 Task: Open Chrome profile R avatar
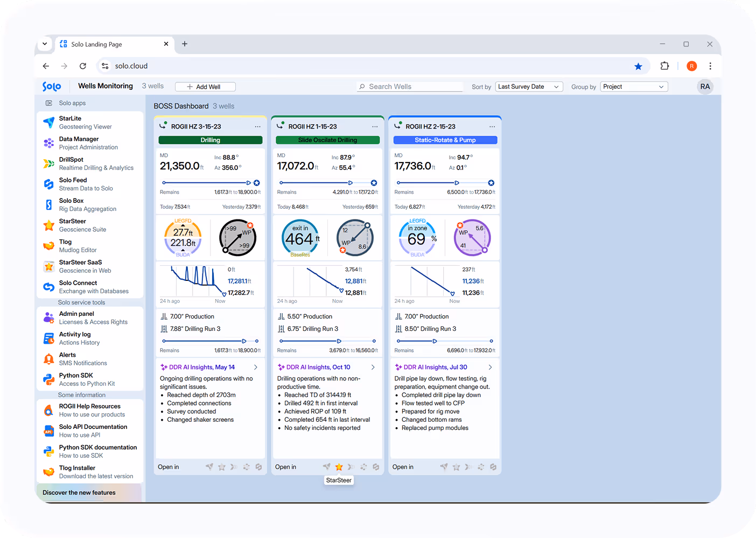[x=692, y=66]
